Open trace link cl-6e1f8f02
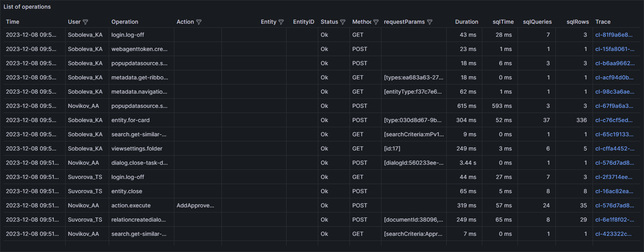This screenshot has width=644, height=252. (x=614, y=220)
